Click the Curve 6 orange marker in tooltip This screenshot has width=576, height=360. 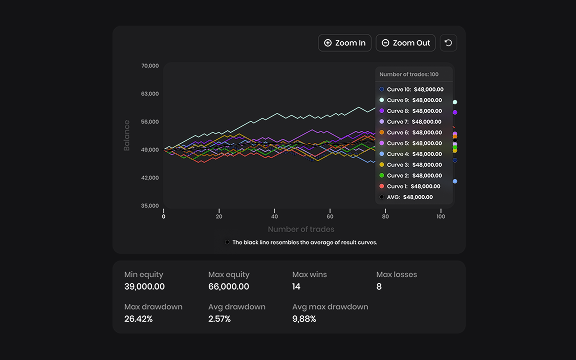coord(382,132)
